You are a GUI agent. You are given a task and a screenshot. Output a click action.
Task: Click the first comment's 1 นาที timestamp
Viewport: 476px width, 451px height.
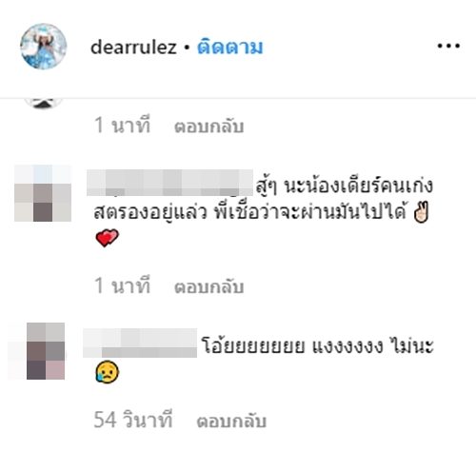click(x=122, y=126)
